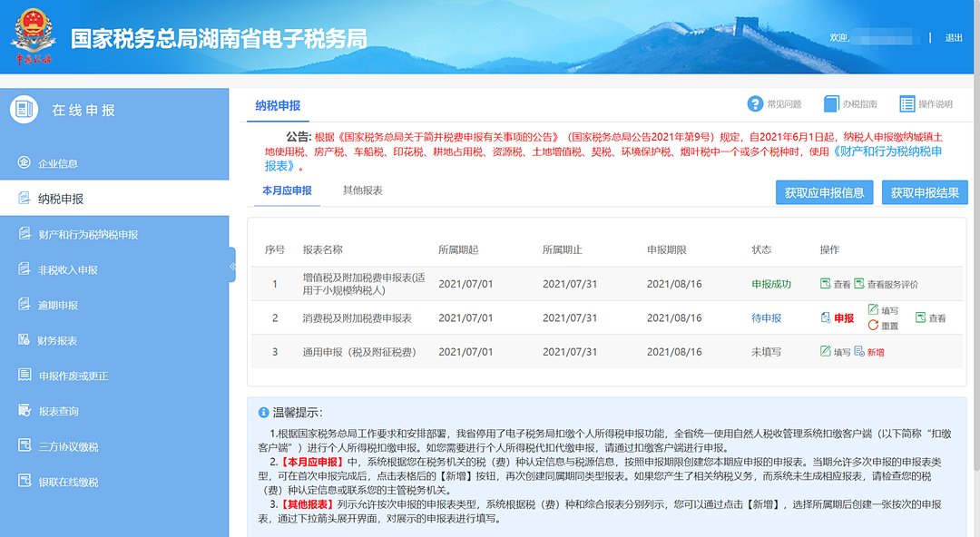
Task: Click the 企业信息 sidebar icon
Action: click(x=24, y=162)
